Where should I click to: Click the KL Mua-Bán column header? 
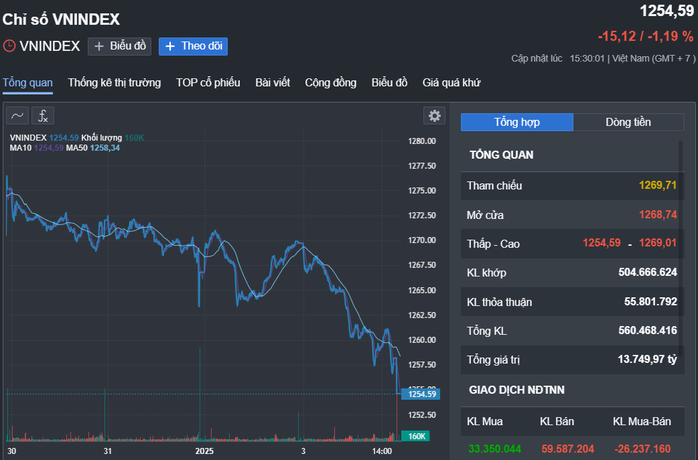(x=642, y=421)
